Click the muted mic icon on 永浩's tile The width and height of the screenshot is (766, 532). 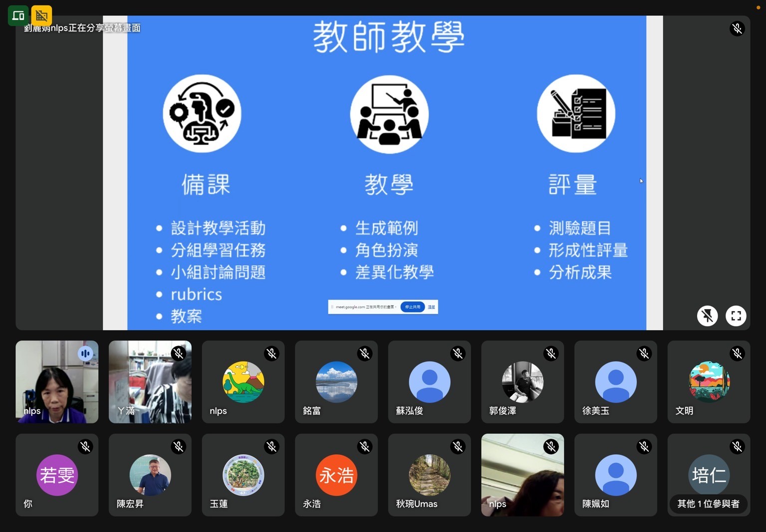[x=365, y=447]
